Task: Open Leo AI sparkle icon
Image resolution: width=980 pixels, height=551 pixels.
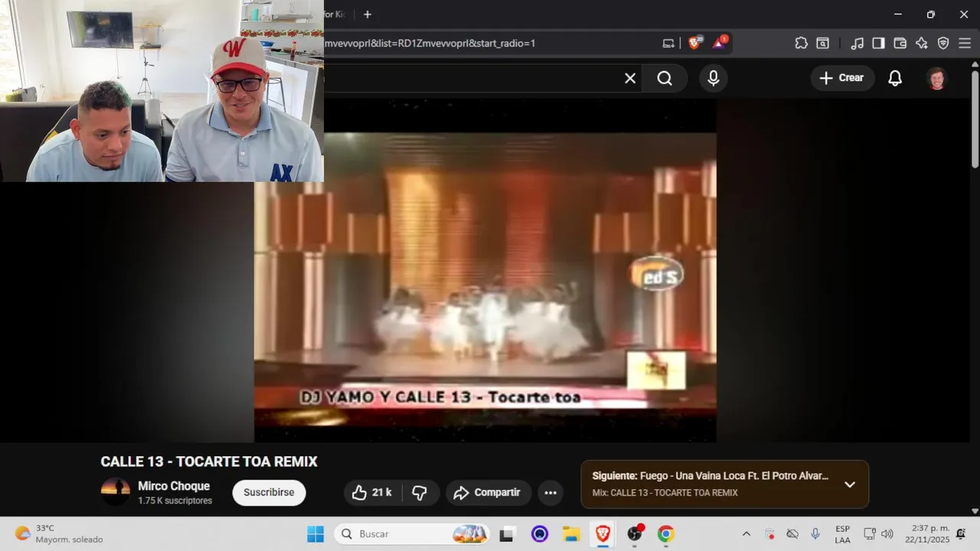Action: [x=921, y=44]
